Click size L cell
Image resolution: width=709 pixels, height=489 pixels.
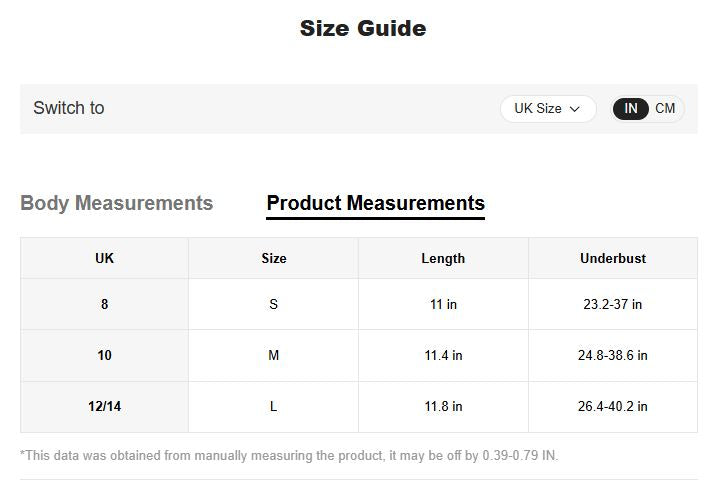pyautogui.click(x=273, y=406)
